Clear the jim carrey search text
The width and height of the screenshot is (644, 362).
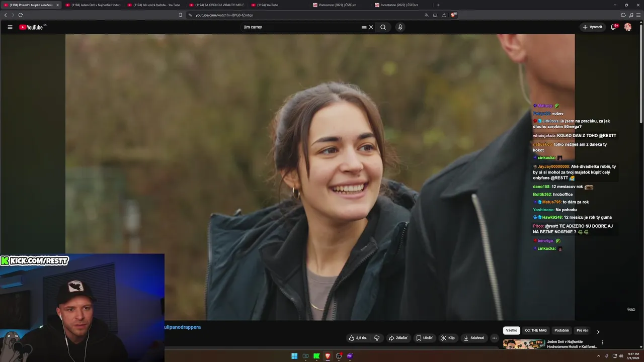pos(371,27)
